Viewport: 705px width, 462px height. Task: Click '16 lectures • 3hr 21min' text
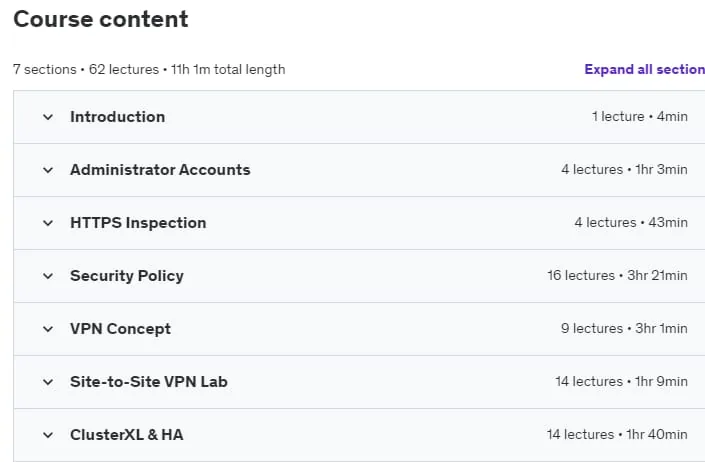(617, 275)
